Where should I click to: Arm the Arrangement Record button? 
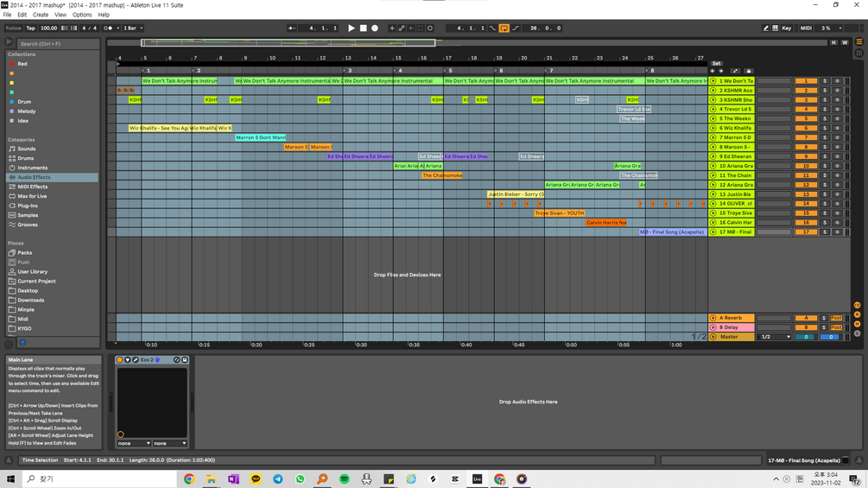pyautogui.click(x=375, y=29)
